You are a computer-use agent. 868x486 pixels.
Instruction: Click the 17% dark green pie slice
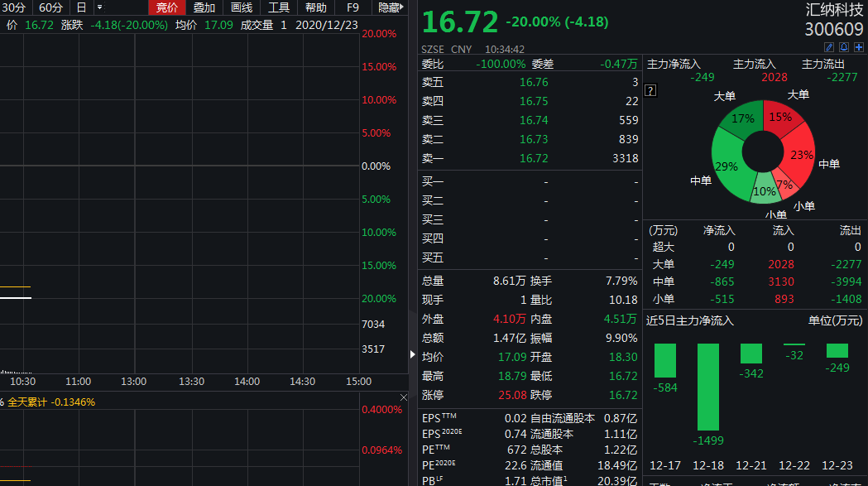(742, 118)
